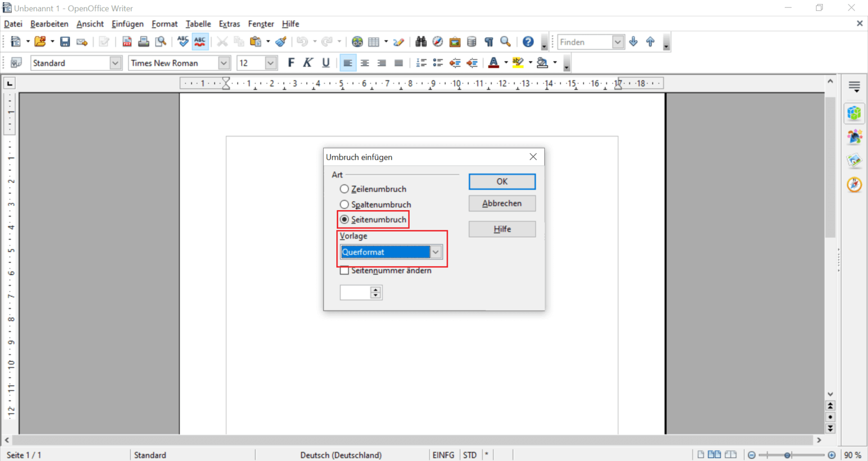Open OpenOffice Help question-mark icon
Image resolution: width=868 pixels, height=461 pixels.
[x=528, y=42]
